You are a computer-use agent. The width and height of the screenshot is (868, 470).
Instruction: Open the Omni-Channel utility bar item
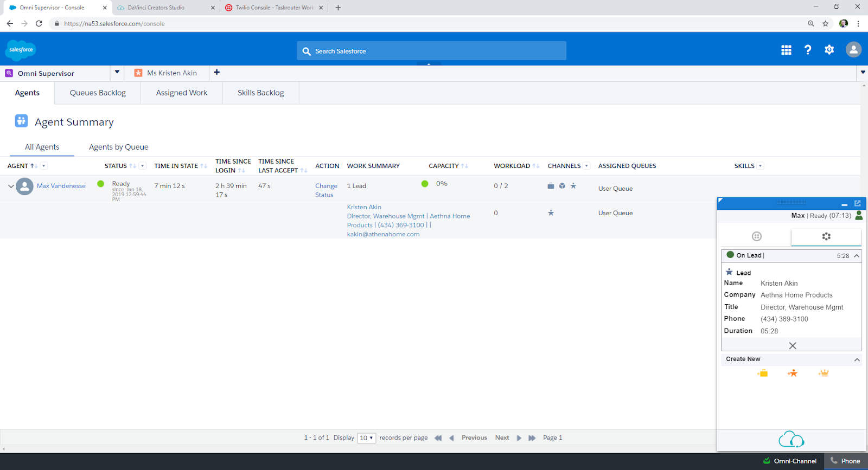click(790, 461)
